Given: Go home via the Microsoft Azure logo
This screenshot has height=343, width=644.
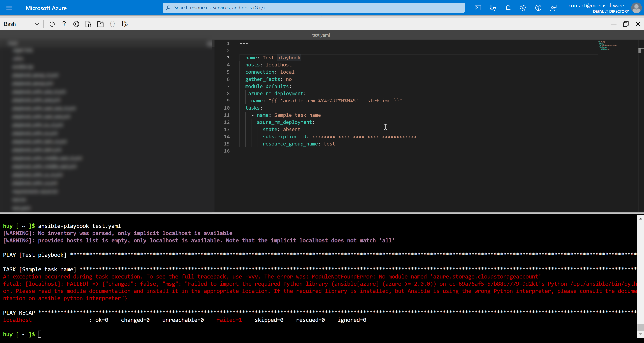Looking at the screenshot, I should [46, 8].
